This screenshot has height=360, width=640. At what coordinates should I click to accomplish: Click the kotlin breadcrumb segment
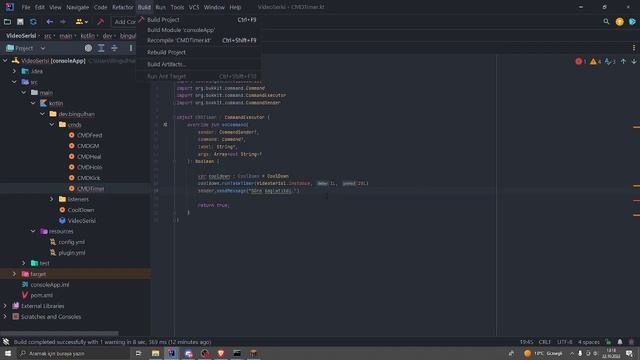[x=87, y=36]
